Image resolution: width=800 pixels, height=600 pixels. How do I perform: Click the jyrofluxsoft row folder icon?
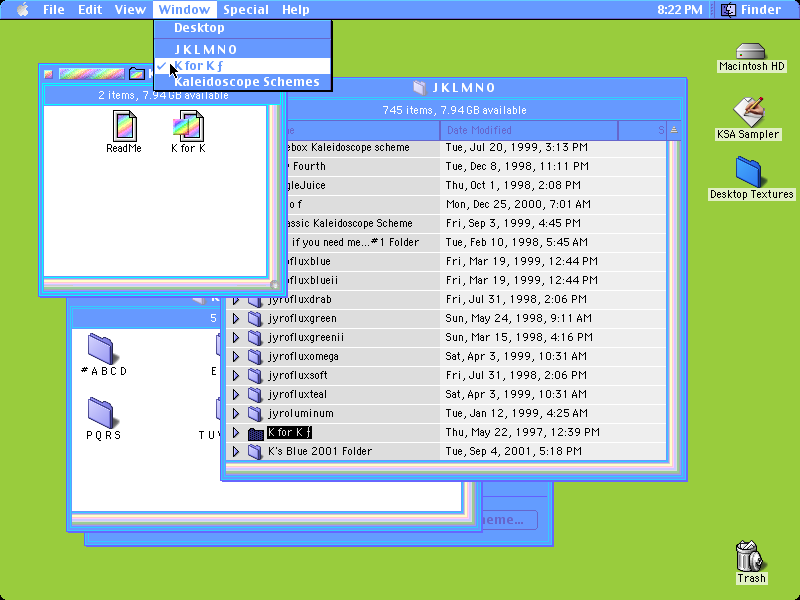click(255, 376)
